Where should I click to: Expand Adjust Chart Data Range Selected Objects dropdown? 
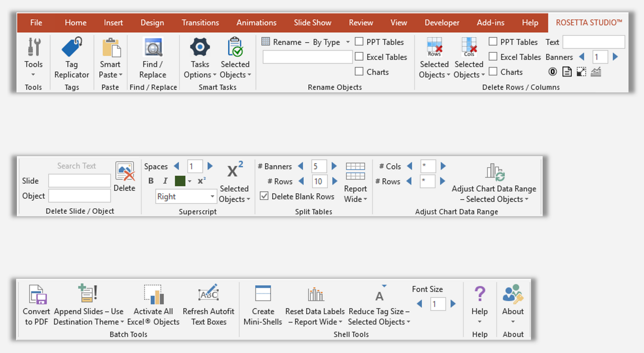[526, 199]
